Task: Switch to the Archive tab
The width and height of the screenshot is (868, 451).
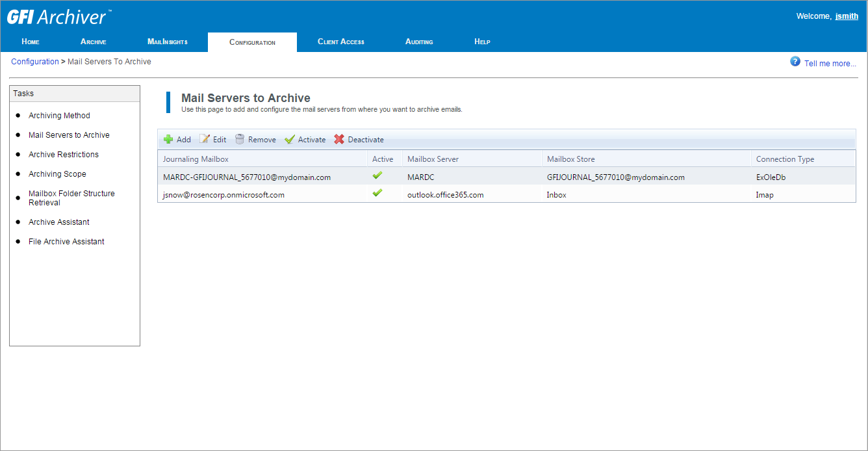Action: click(94, 42)
